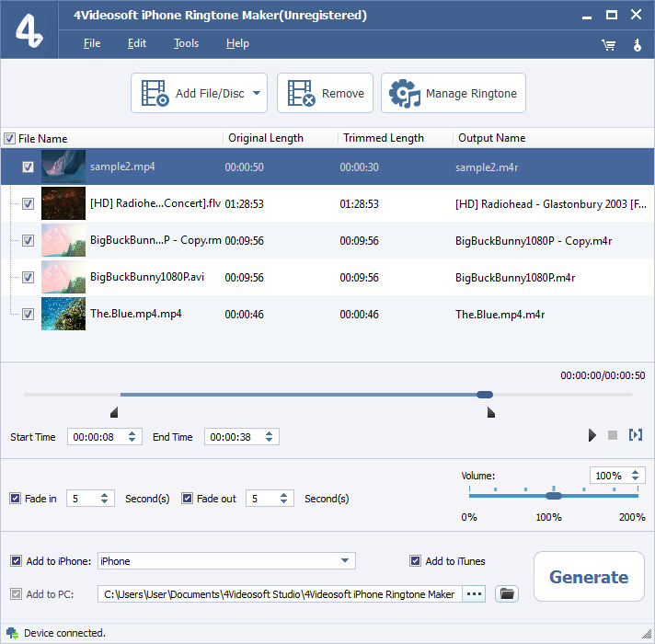Screen dimensions: 655x644
Task: Uncheck the sample2.mp4 file checkbox
Action: coord(28,167)
